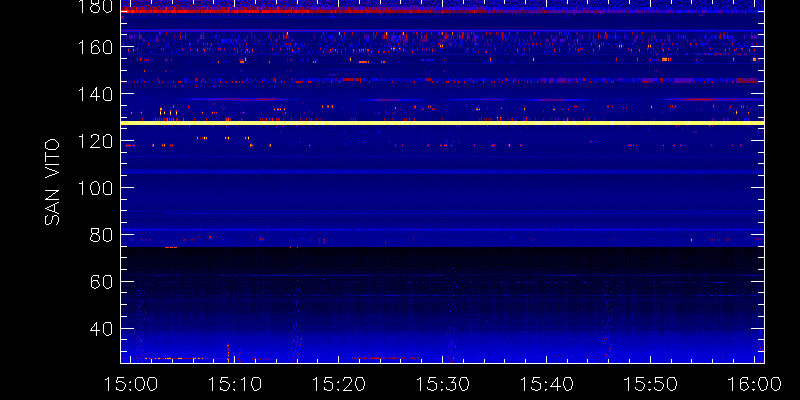Click the 15:10 time axis label
Image resolution: width=800 pixels, height=400 pixels.
coord(234,384)
